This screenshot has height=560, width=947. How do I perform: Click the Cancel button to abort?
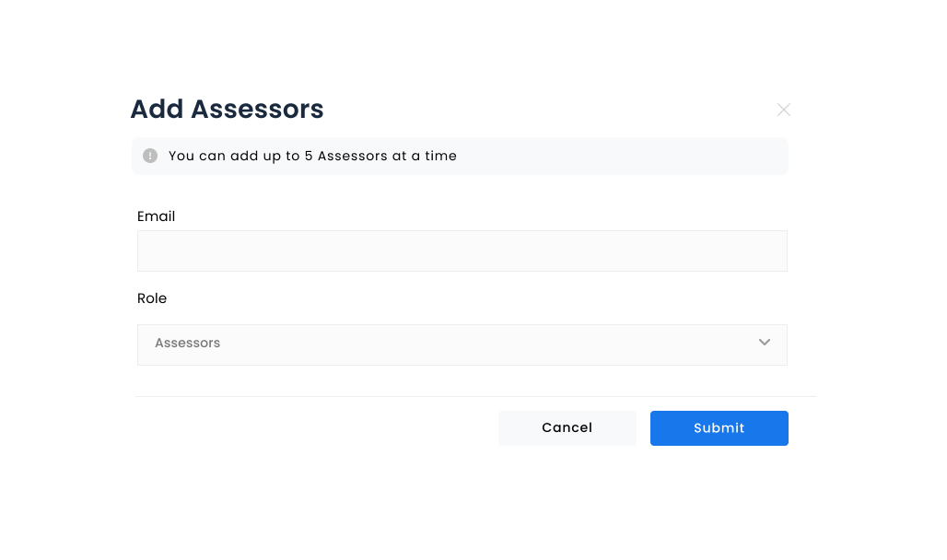tap(567, 427)
